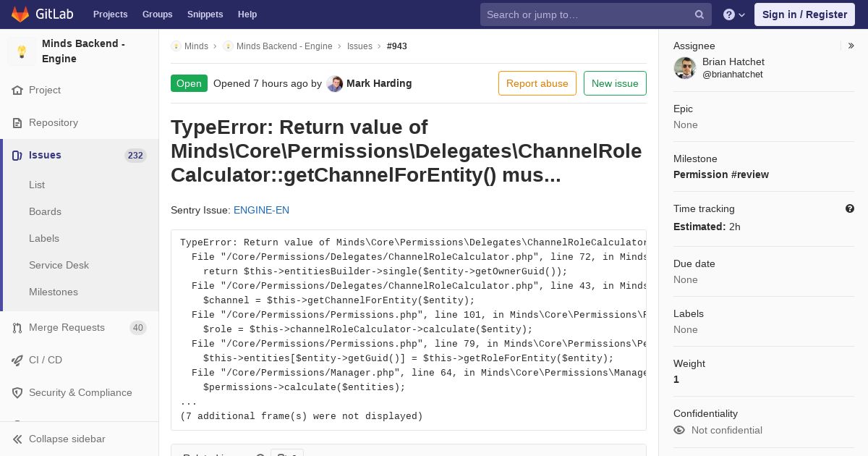Click Mark Harding's avatar
Image resolution: width=868 pixels, height=456 pixels.
(334, 84)
